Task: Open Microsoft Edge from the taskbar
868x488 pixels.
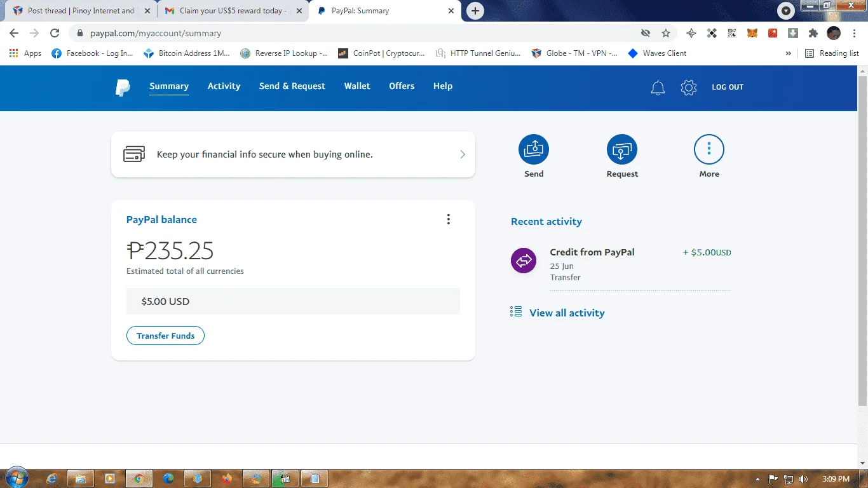Action: point(168,478)
